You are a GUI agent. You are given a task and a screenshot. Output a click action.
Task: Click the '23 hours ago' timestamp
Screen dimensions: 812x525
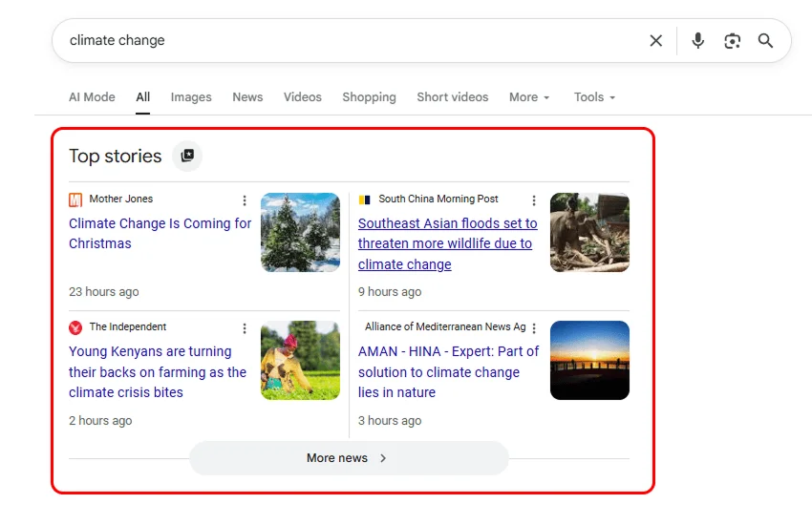pyautogui.click(x=103, y=292)
